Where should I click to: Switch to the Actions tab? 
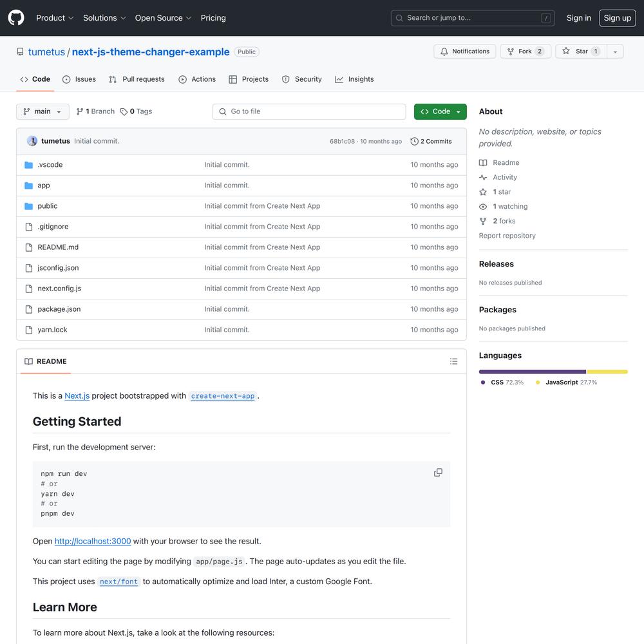coord(197,79)
